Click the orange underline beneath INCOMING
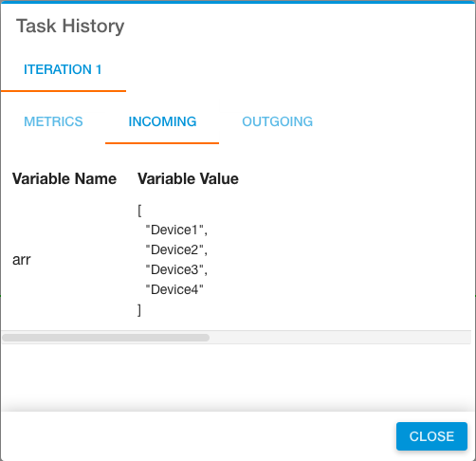This screenshot has width=476, height=461. pos(162,143)
